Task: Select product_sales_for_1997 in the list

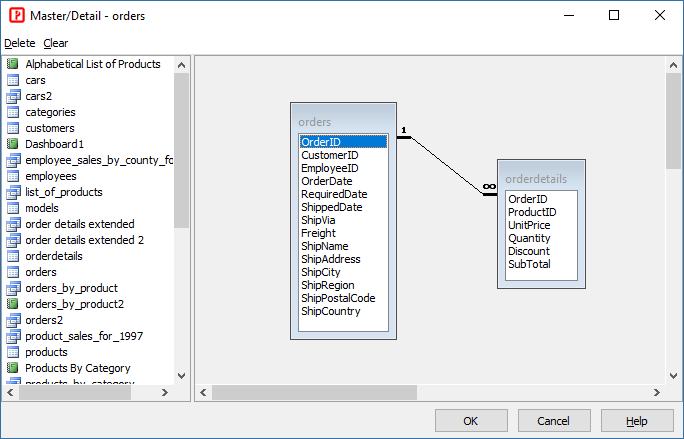Action: [x=84, y=336]
